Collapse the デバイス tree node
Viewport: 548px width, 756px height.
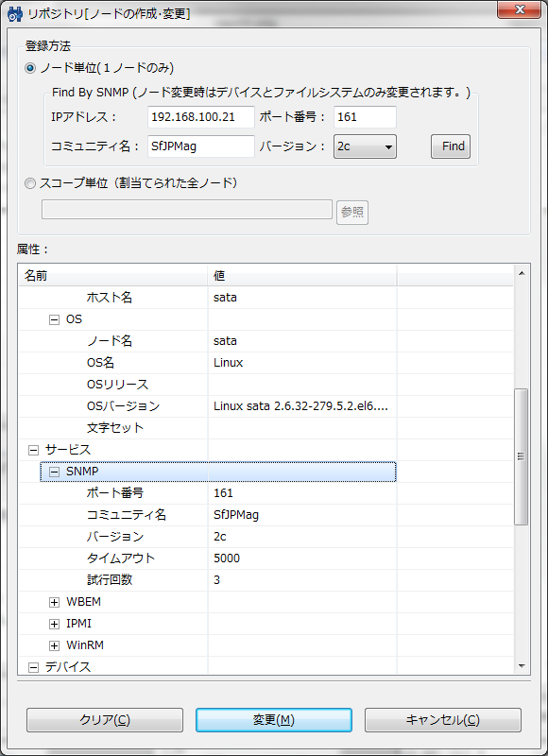pos(33,668)
